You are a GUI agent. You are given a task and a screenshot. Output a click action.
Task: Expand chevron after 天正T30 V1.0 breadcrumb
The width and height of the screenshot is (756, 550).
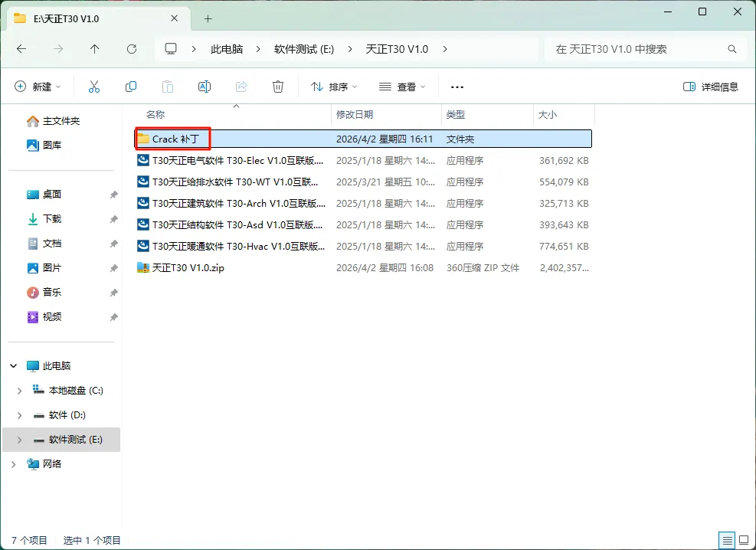pyautogui.click(x=444, y=49)
